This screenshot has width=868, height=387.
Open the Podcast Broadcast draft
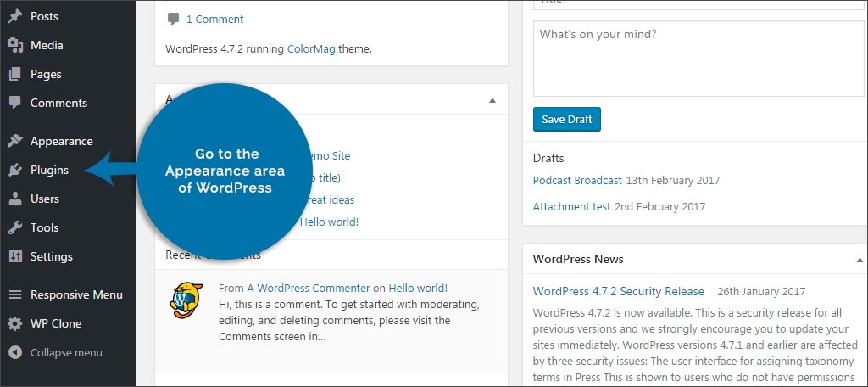pyautogui.click(x=577, y=180)
